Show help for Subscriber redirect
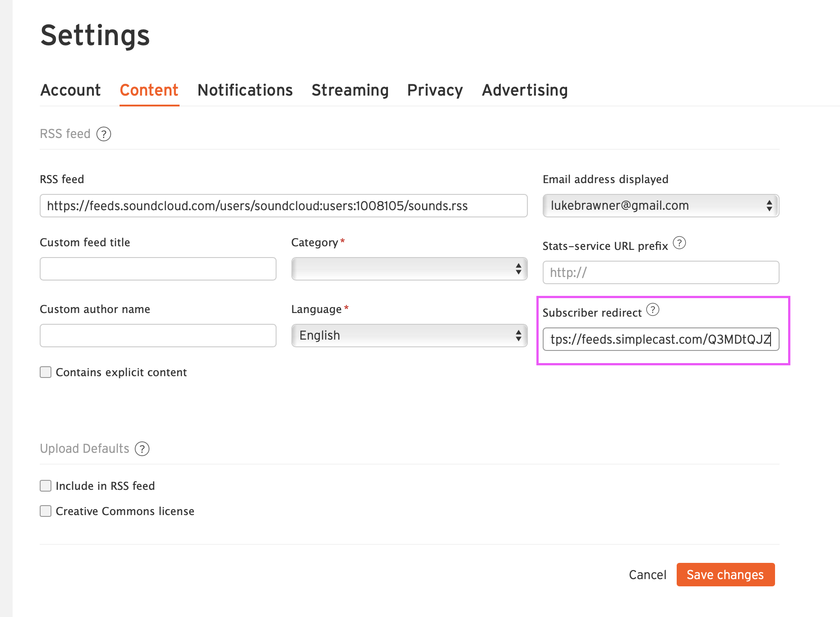The width and height of the screenshot is (840, 617). coord(653,309)
